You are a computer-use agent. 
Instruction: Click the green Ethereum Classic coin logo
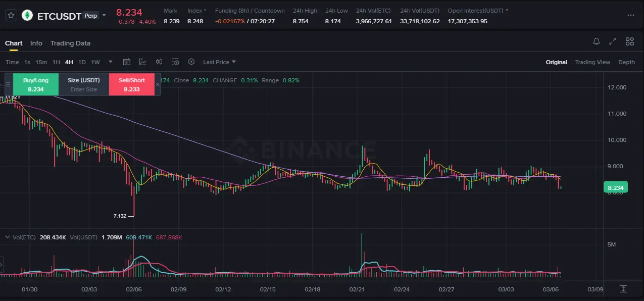pyautogui.click(x=27, y=15)
